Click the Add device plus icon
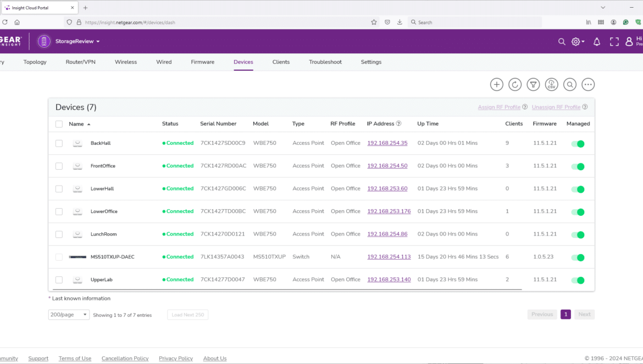643x364 pixels. [x=497, y=85]
